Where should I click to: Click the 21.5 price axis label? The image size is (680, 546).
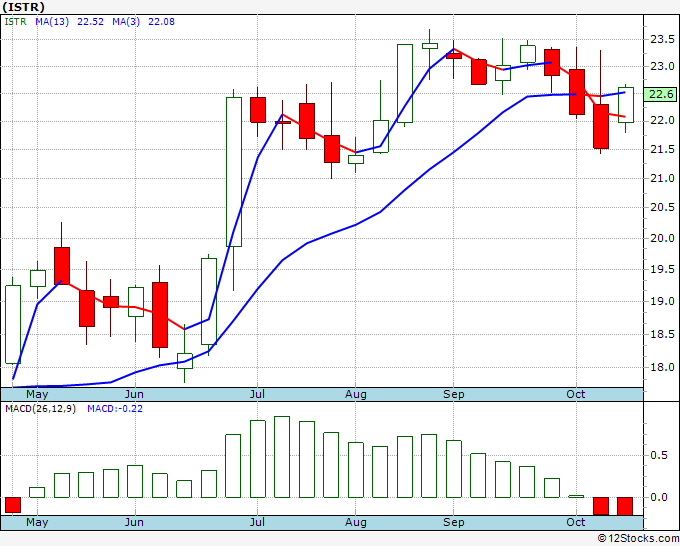pos(662,149)
